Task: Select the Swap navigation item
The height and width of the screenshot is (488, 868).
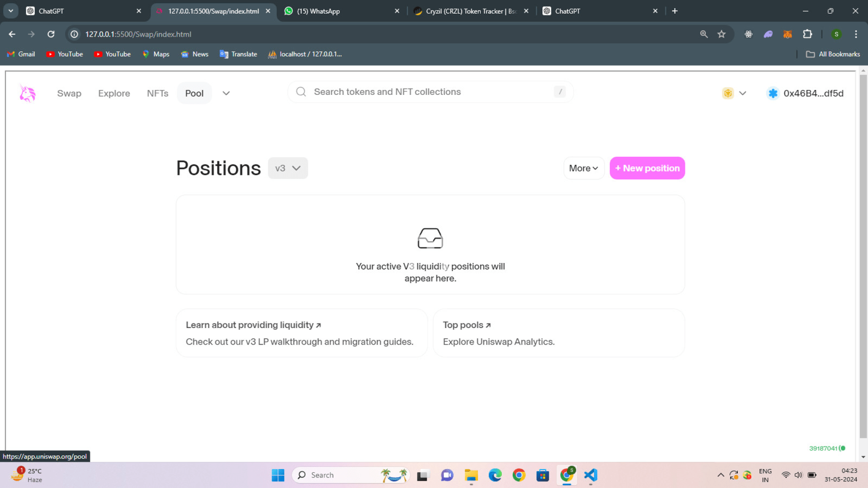Action: click(x=69, y=94)
